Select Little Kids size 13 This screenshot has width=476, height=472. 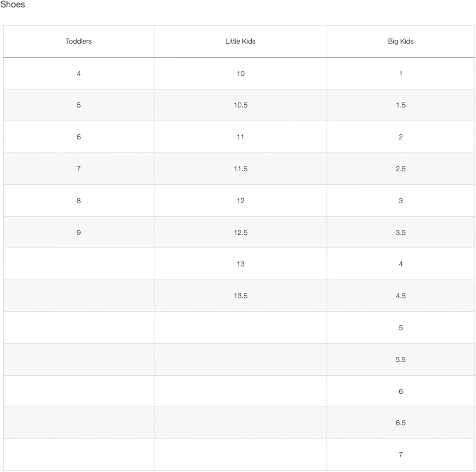coord(241,264)
